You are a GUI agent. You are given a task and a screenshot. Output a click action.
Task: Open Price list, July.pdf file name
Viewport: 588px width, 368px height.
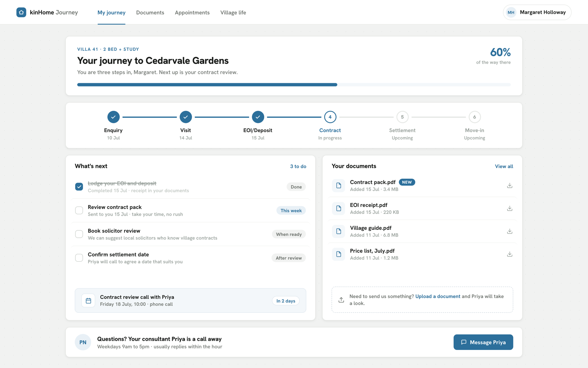372,251
